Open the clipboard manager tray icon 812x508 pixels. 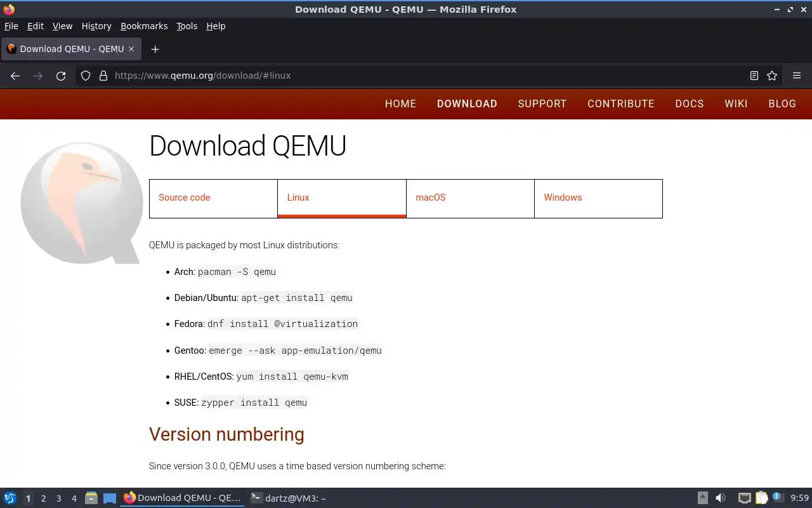tap(762, 498)
